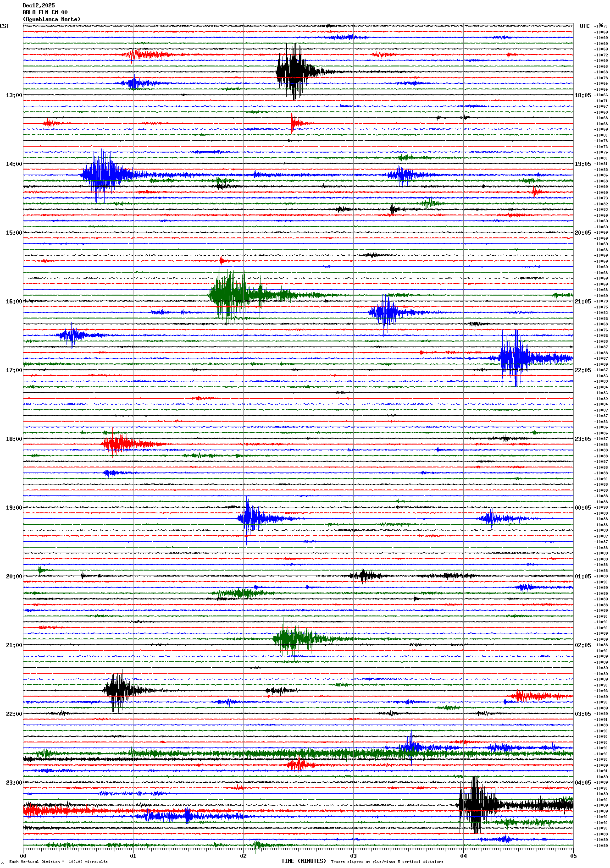Click the date label Dec12,2025
The width and height of the screenshot is (610, 868).
[39, 5]
